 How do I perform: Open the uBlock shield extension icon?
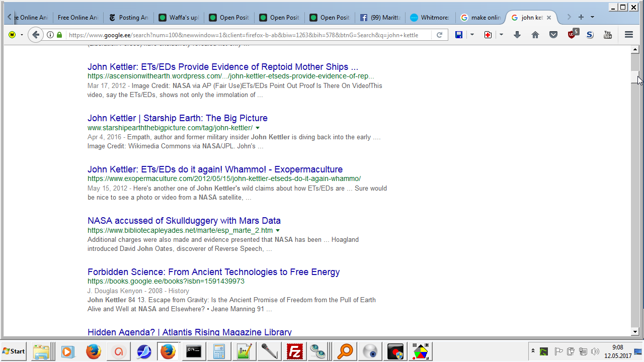[573, 34]
